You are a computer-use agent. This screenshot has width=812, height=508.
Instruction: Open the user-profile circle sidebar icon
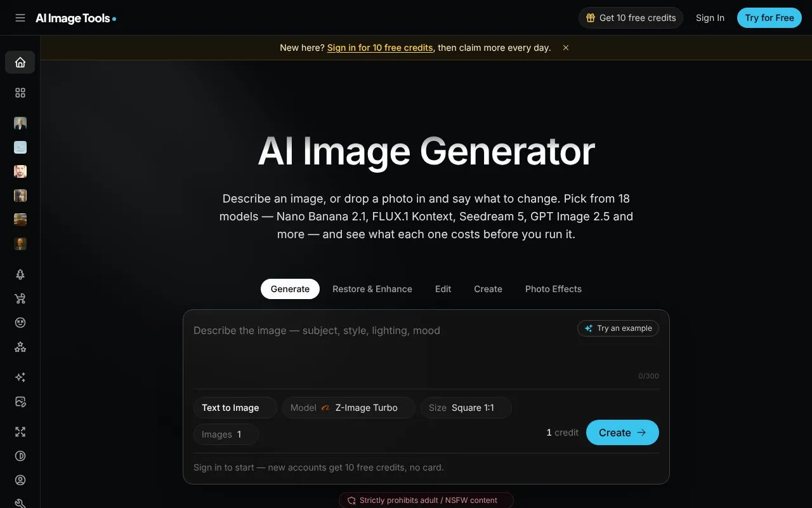coord(20,480)
